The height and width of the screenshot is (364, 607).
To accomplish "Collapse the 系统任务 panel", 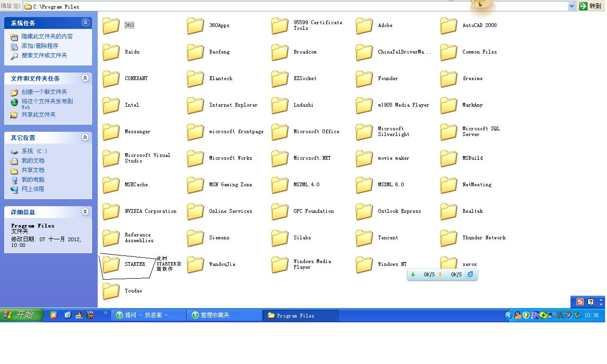I will click(85, 23).
